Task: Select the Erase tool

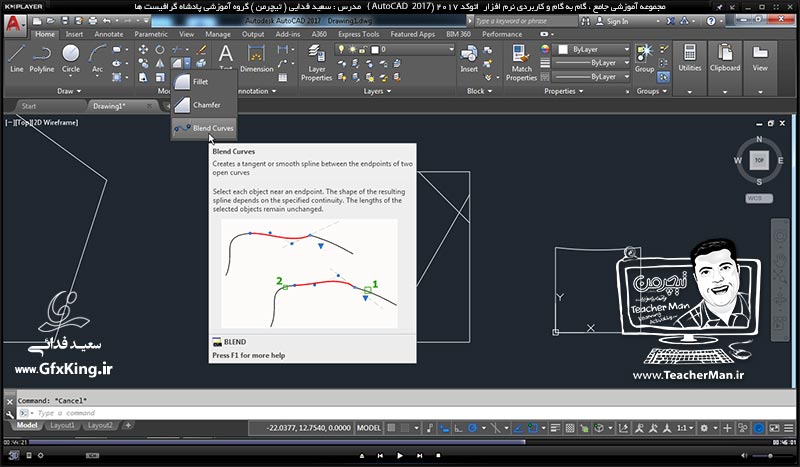Action: tap(202, 50)
